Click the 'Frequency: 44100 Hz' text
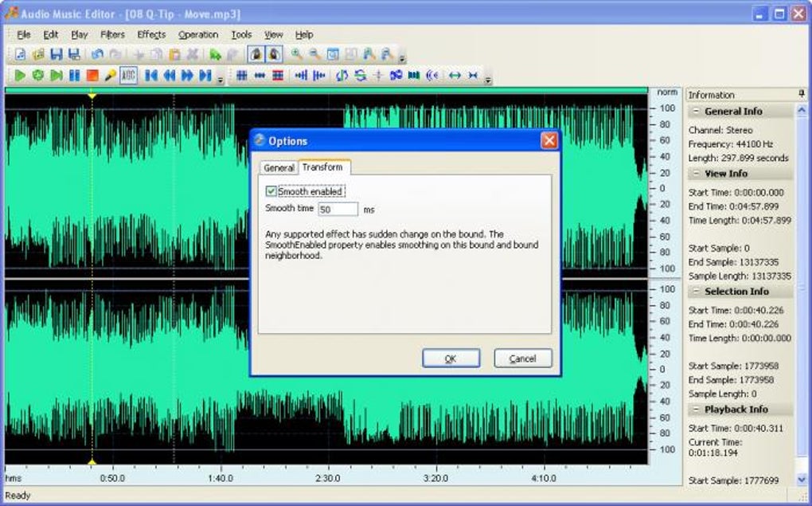Viewport: 812px width, 506px height. [x=730, y=144]
